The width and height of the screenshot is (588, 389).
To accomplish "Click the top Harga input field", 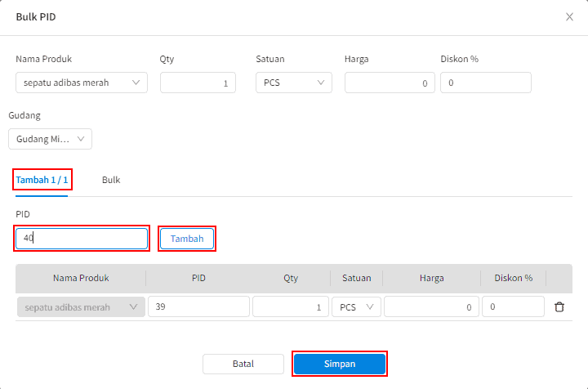I will click(x=390, y=83).
